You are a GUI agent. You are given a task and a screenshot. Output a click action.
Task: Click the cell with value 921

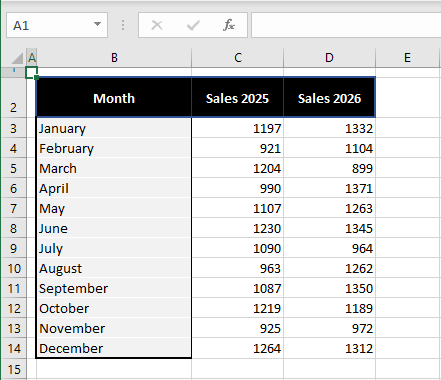[238, 148]
